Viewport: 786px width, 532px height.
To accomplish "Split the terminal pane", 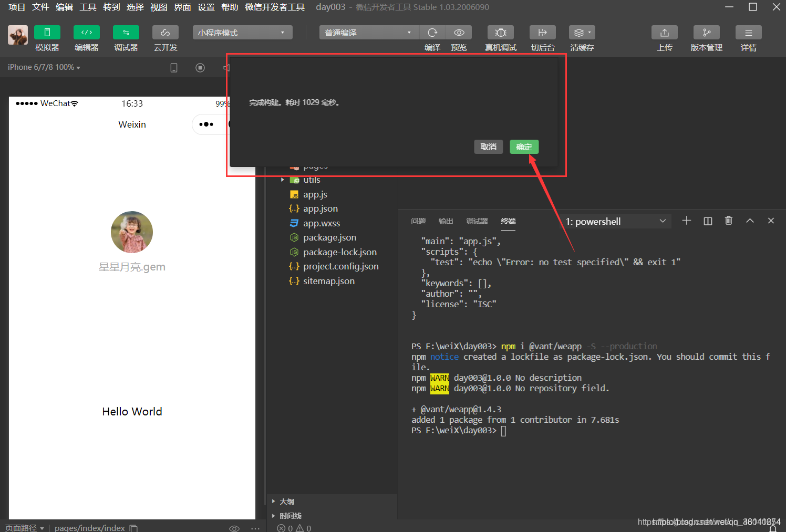I will click(x=708, y=221).
